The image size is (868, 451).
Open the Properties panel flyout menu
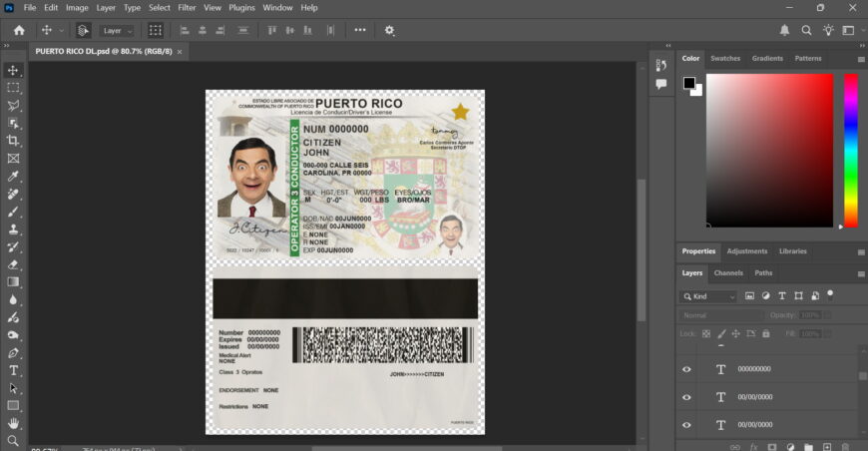click(x=861, y=252)
